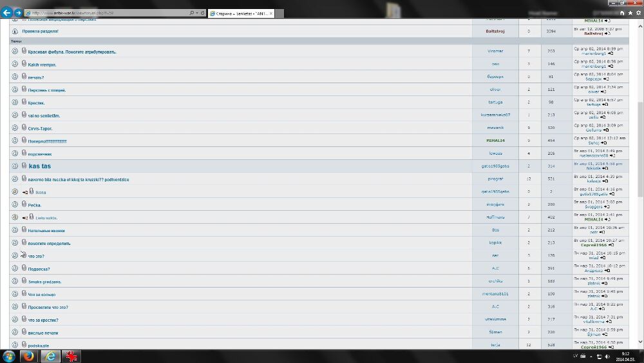This screenshot has height=363, width=644.
Task: Click the browser Forward arrow button
Action: pos(18,13)
